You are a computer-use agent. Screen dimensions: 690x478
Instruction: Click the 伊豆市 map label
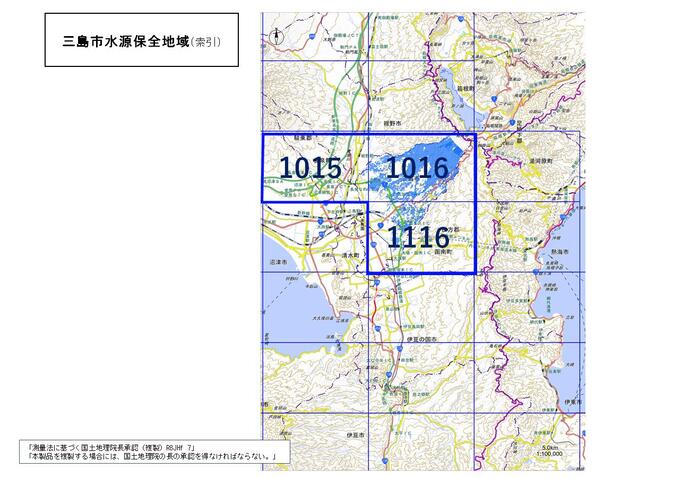pyautogui.click(x=356, y=435)
